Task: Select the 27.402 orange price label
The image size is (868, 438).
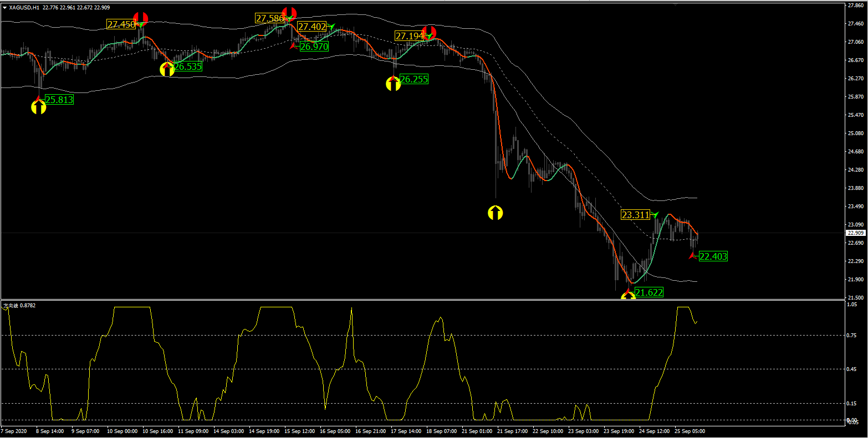Action: click(312, 27)
